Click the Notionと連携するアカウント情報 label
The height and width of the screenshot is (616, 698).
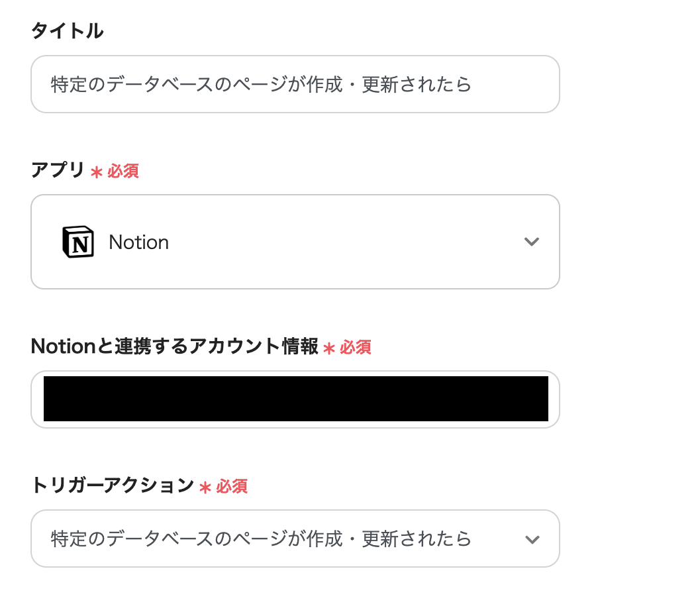pos(175,346)
